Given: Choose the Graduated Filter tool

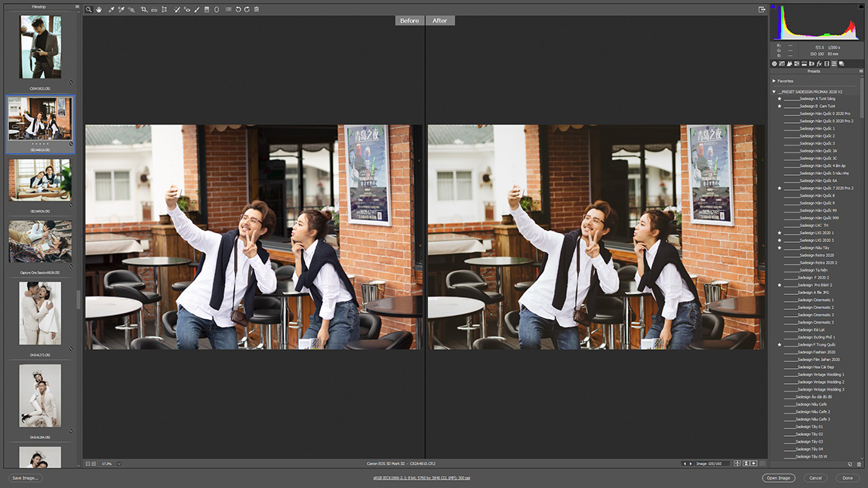Looking at the screenshot, I should coord(207,9).
